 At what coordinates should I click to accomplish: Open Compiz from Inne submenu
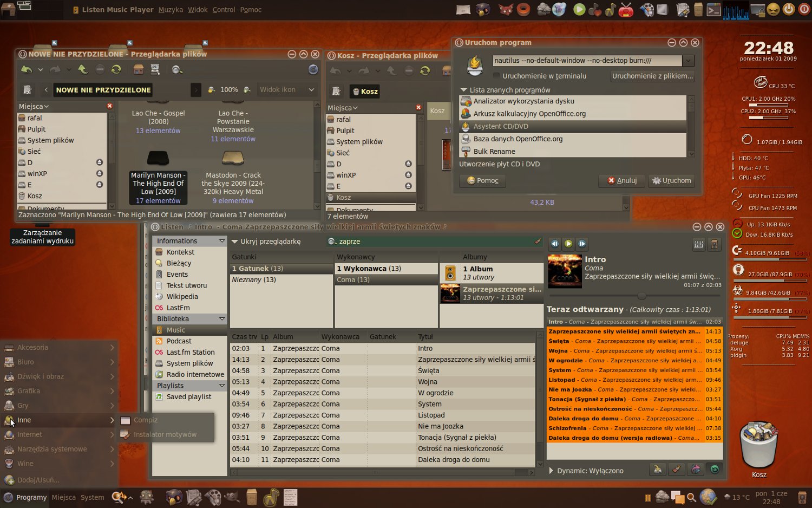coord(166,420)
